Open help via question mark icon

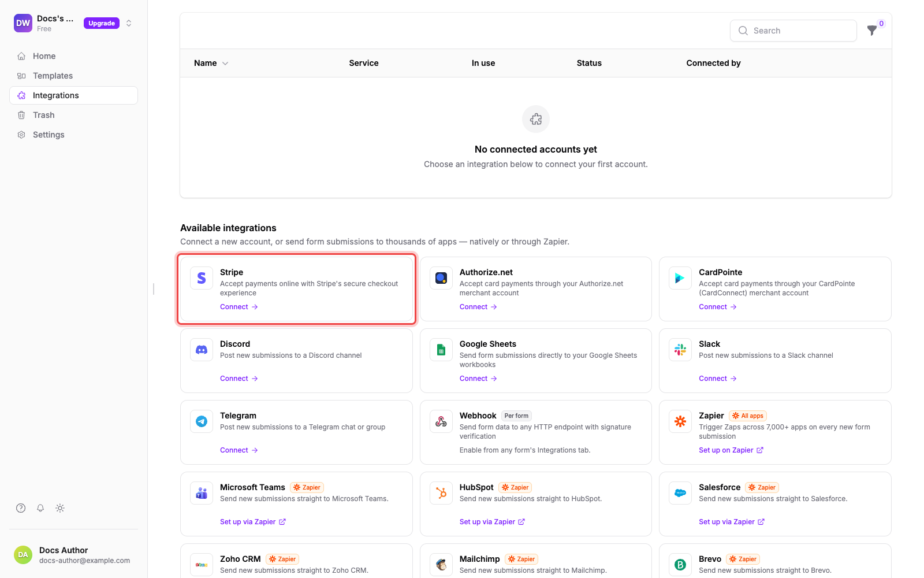tap(21, 508)
